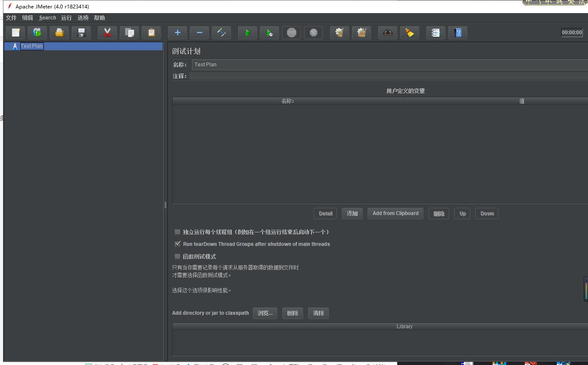
Task: Click the Clear All brooms icon
Action: [361, 33]
